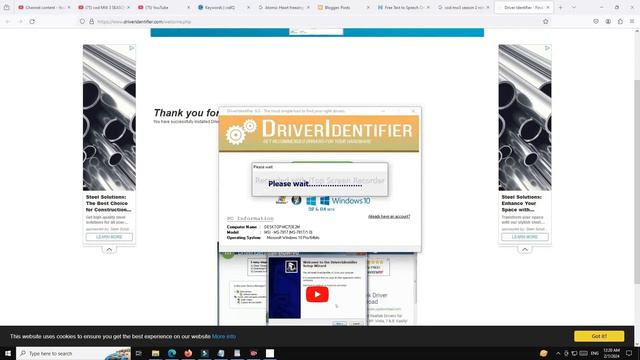This screenshot has width=640, height=360.
Task: Click Learn More on left steel ad
Action: 109,237
